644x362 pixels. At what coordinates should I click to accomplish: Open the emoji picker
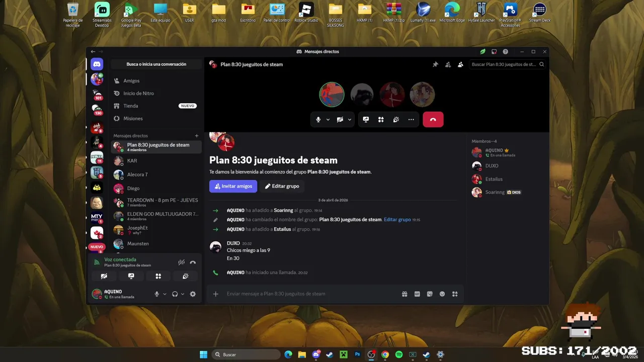[442, 294]
